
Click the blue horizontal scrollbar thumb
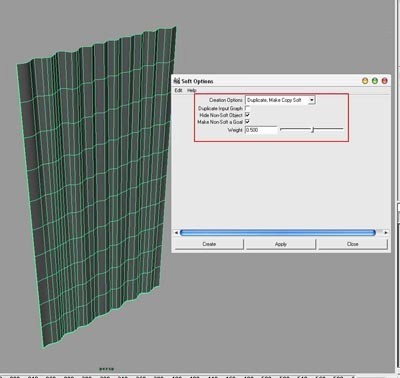click(x=278, y=233)
